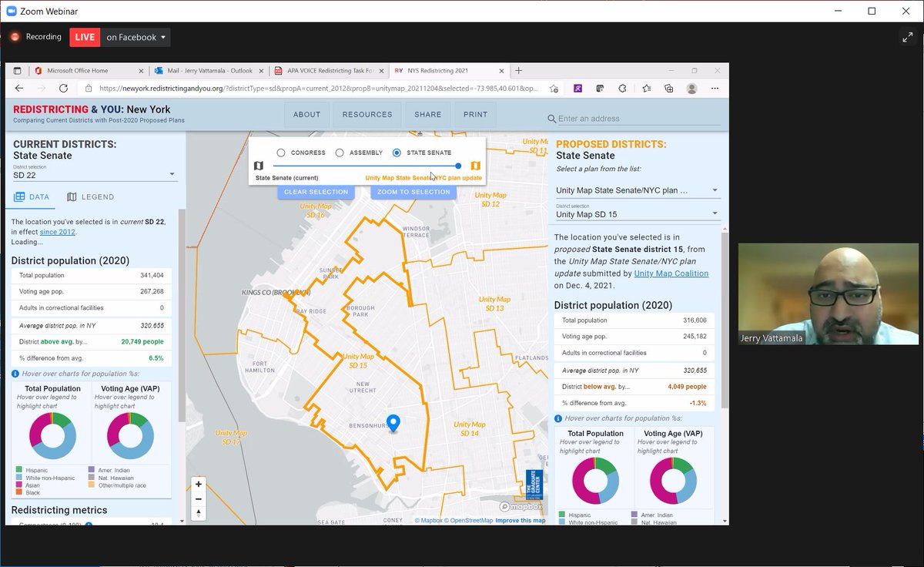Open the LIVE on Facebook dropdown
The image size is (924, 567).
120,37
